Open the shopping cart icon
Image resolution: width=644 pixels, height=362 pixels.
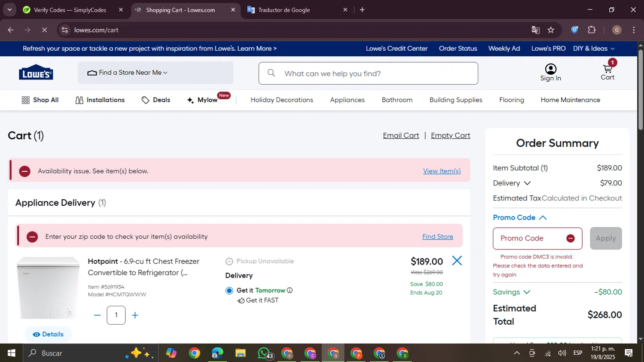pos(608,70)
